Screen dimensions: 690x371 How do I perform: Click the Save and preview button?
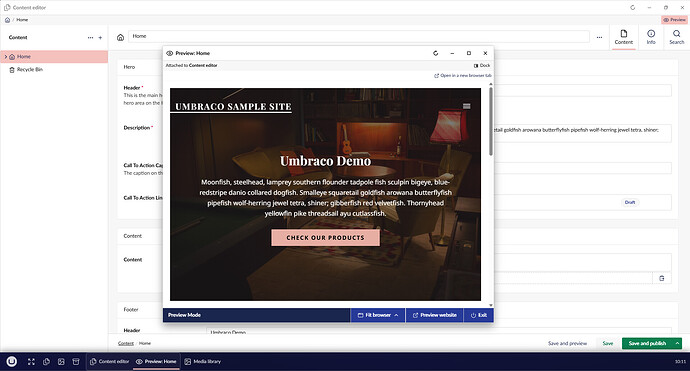tap(568, 343)
